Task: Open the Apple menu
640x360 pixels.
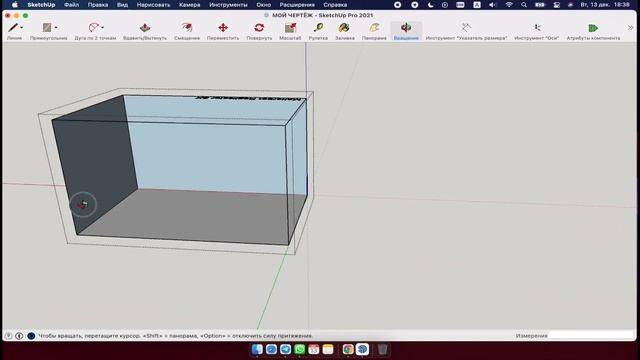Action: 15,5
